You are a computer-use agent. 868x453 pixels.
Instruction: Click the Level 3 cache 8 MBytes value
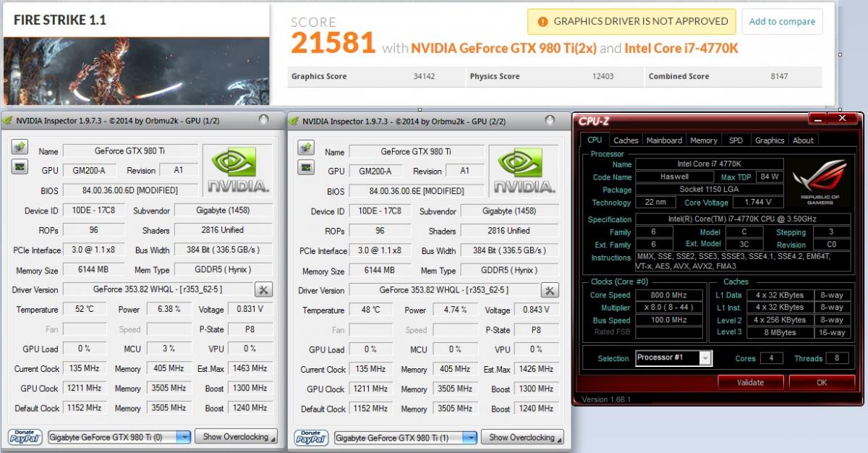[x=779, y=332]
